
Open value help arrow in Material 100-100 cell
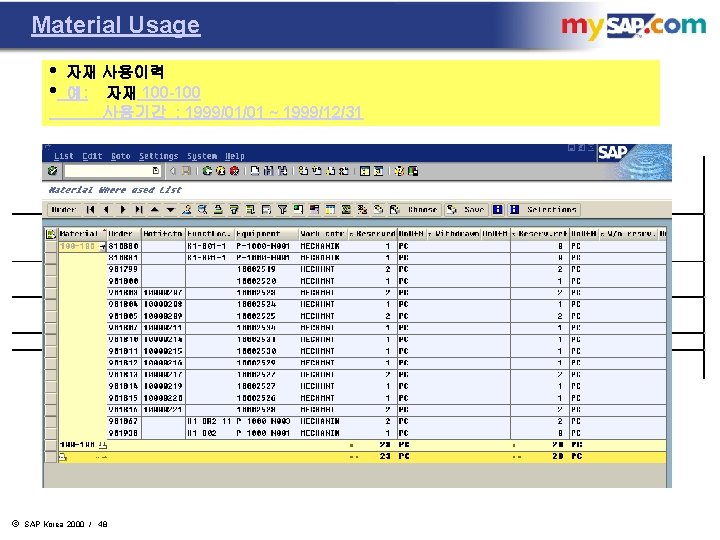(x=102, y=247)
